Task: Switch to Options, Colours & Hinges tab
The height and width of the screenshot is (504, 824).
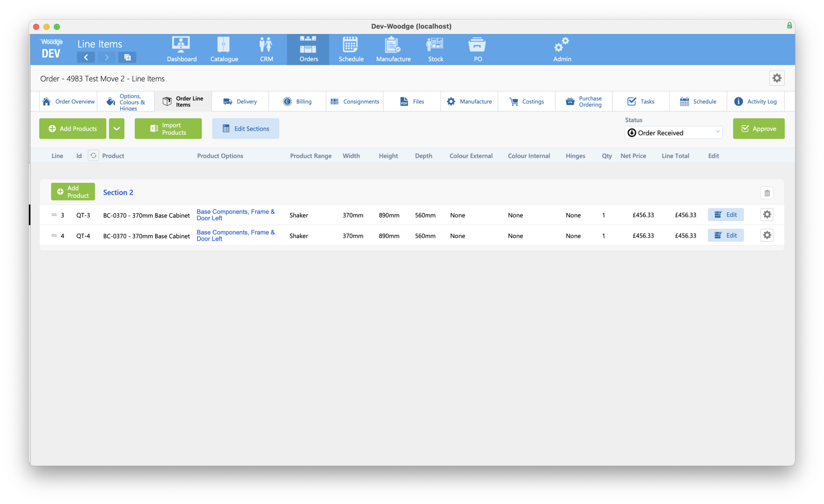Action: (126, 102)
